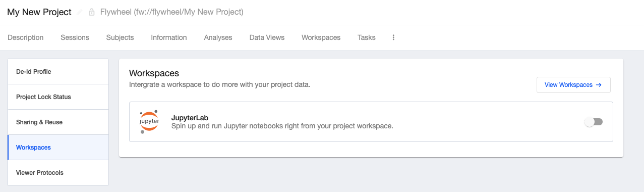Select the Information tab
The image size is (644, 192).
pyautogui.click(x=169, y=37)
